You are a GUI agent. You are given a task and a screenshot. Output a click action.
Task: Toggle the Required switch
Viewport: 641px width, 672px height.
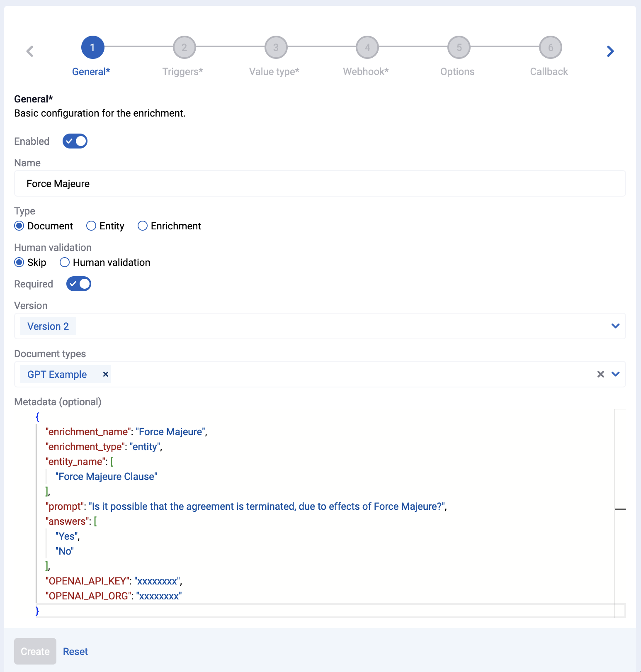point(79,284)
